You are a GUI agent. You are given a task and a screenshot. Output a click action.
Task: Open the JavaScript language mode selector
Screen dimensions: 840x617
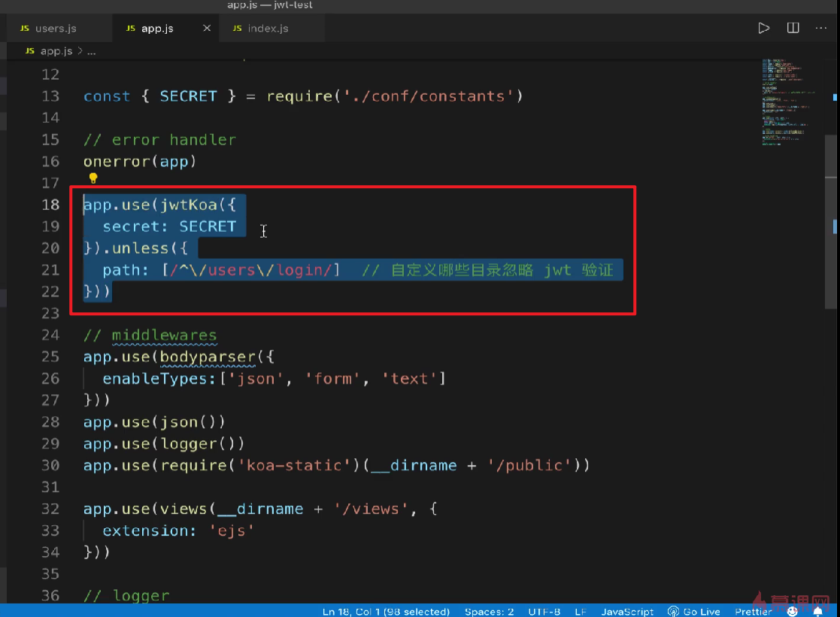[627, 611]
